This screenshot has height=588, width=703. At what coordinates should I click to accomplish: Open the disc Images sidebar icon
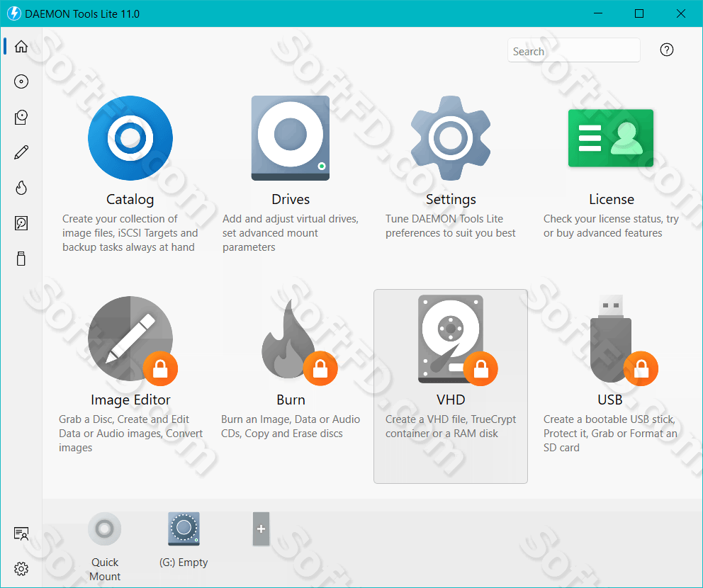21,81
